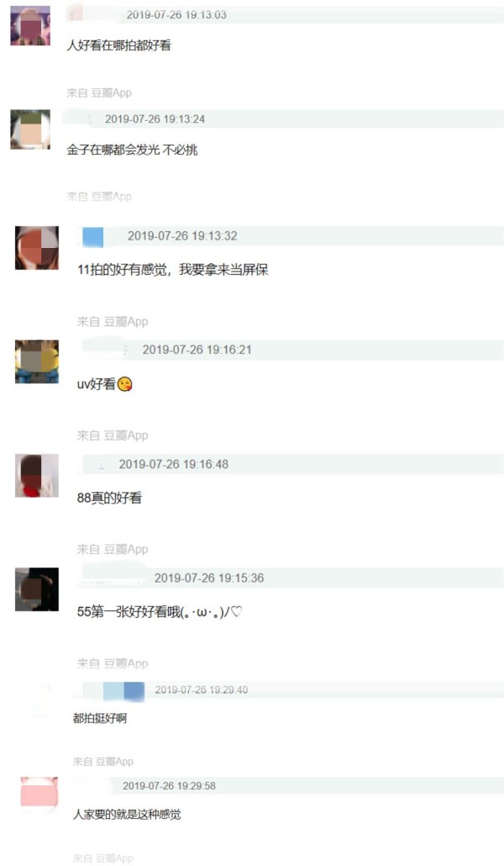Click blurred blue username before 19:29:40

(123, 691)
